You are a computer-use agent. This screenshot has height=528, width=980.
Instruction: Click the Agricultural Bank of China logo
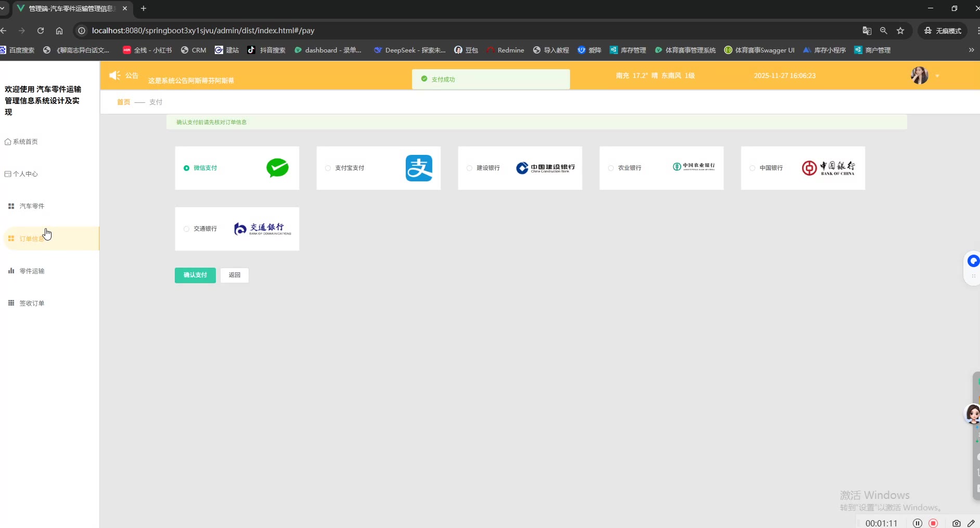pyautogui.click(x=694, y=166)
